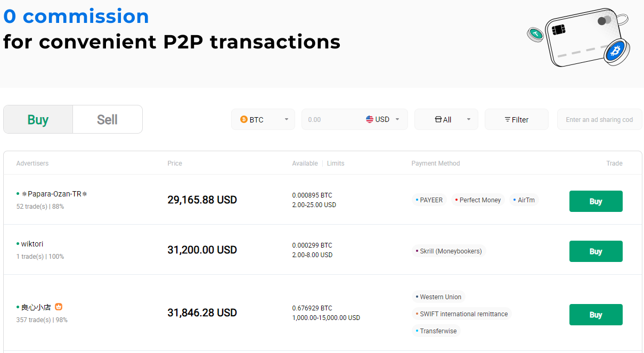Click the green dot next to 良心小店
Viewport: 644px width, 353px height.
[18, 306]
